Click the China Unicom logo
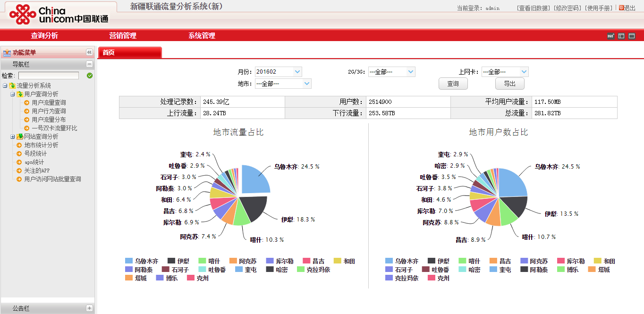 point(59,15)
